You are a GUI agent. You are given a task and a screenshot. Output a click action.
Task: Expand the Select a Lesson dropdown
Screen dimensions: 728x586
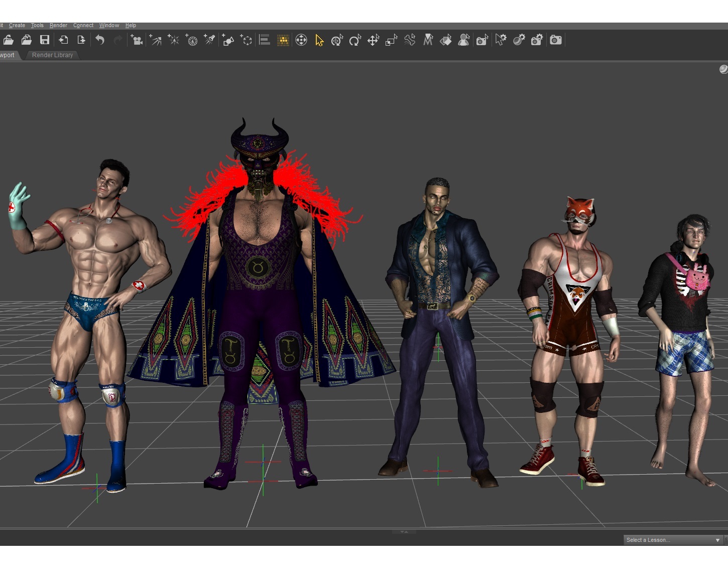pos(717,540)
